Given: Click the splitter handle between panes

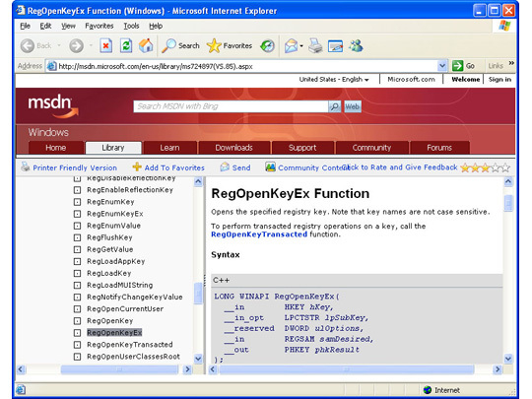Looking at the screenshot, I should (205, 280).
